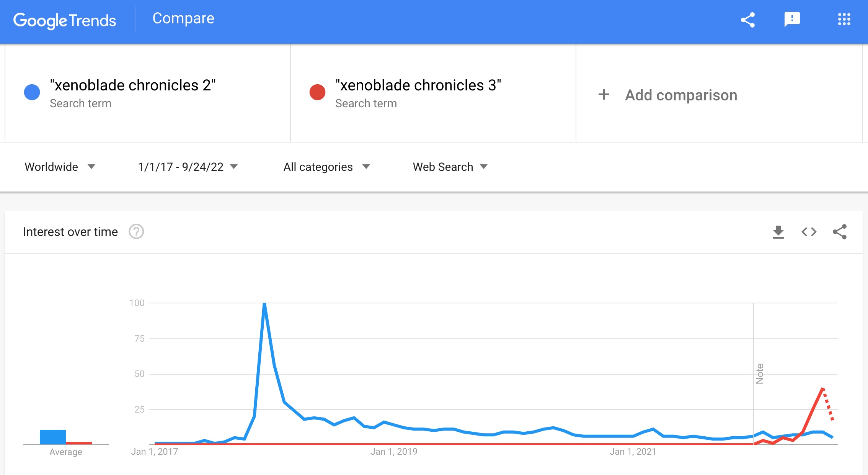The height and width of the screenshot is (475, 868).
Task: Open the 1/1/17 - 9/24/22 date range
Action: 188,167
